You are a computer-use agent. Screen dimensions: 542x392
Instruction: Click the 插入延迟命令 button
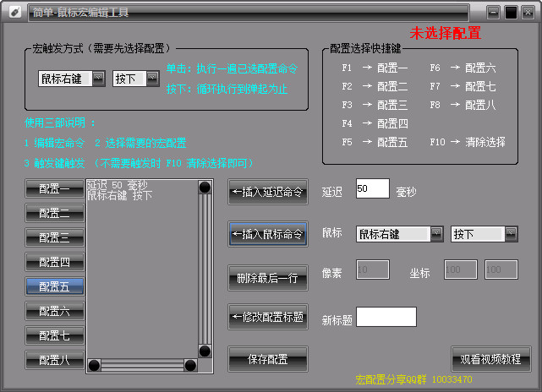268,192
